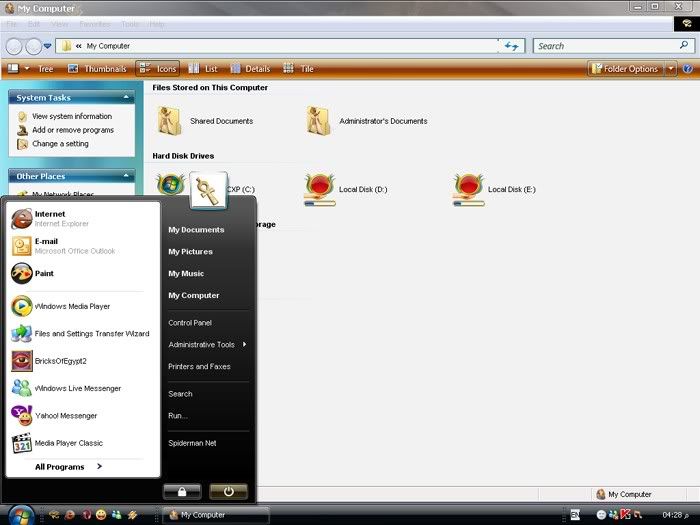Click the Messenger quick launch icon
Screen dimensions: 700x525
(117, 515)
